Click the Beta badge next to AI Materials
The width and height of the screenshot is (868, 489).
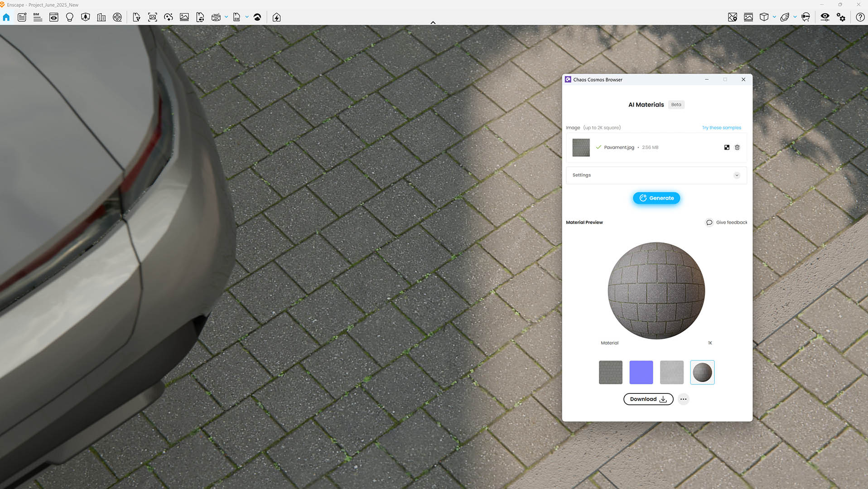click(676, 105)
